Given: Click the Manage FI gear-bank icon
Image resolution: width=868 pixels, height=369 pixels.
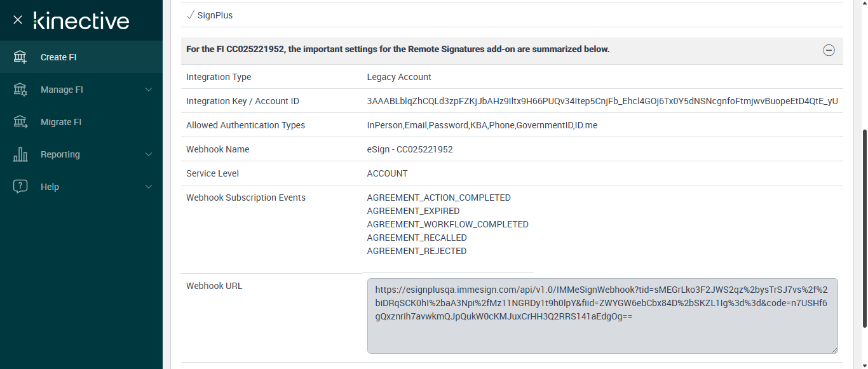Looking at the screenshot, I should (20, 90).
